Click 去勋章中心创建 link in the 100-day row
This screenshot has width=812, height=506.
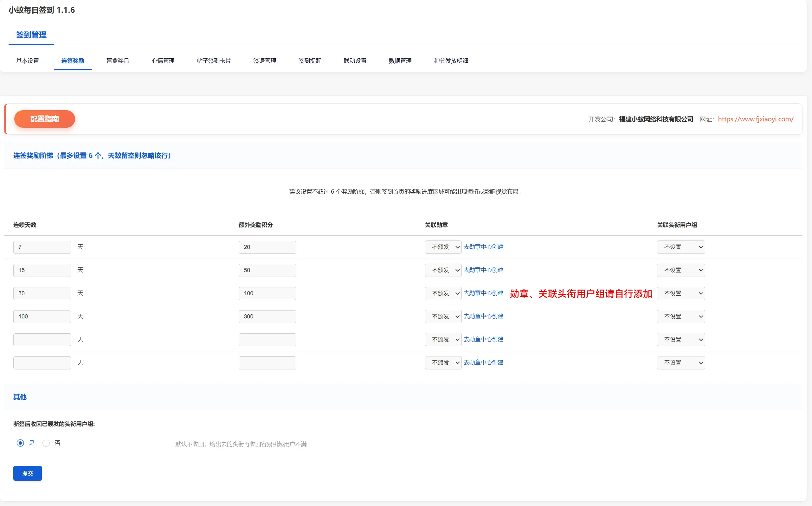[x=483, y=316]
